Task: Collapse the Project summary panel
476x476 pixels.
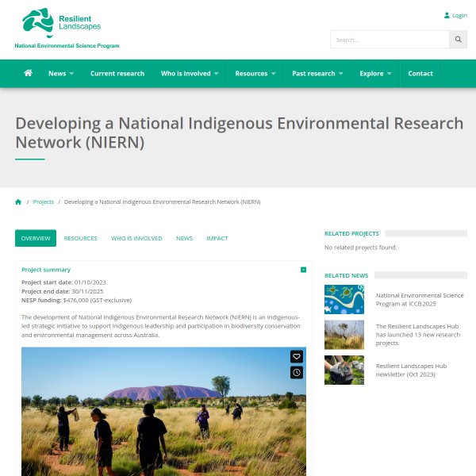Action: click(303, 270)
